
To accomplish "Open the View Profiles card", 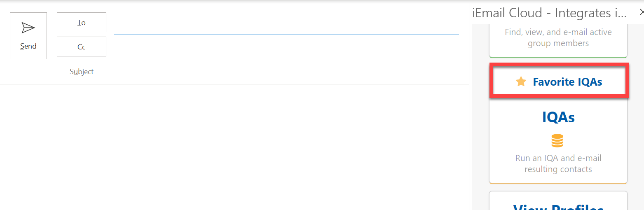I will click(x=558, y=204).
